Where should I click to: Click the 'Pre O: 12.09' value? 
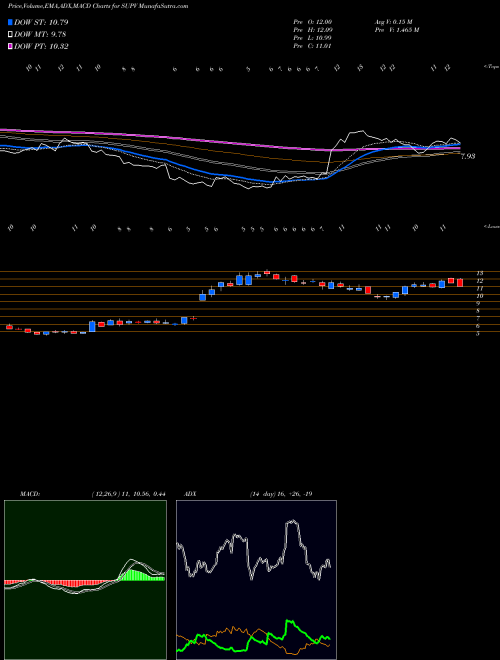click(313, 21)
